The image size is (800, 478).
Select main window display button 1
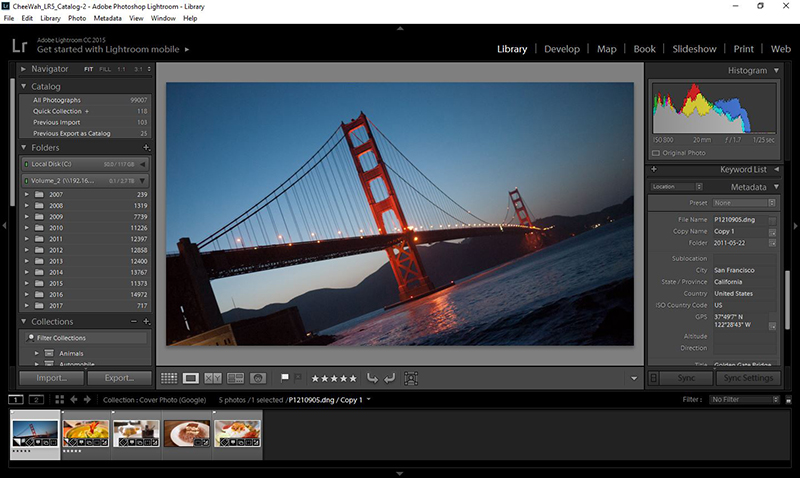click(16, 399)
